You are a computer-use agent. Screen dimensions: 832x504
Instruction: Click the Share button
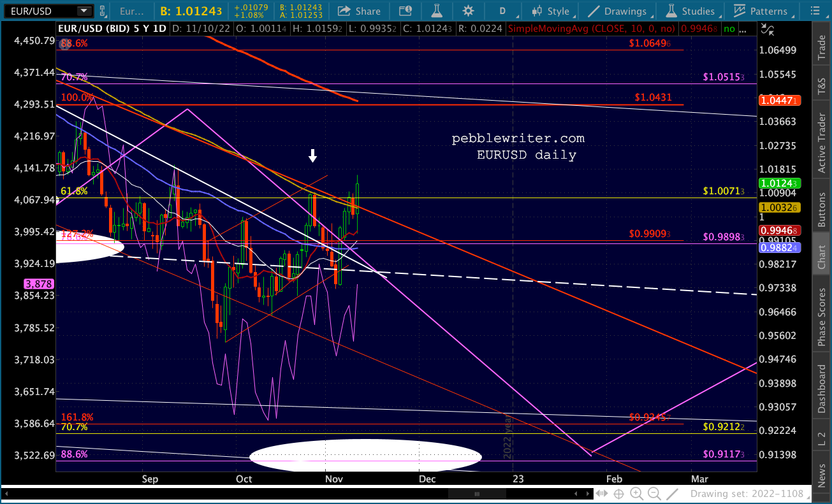click(x=359, y=11)
